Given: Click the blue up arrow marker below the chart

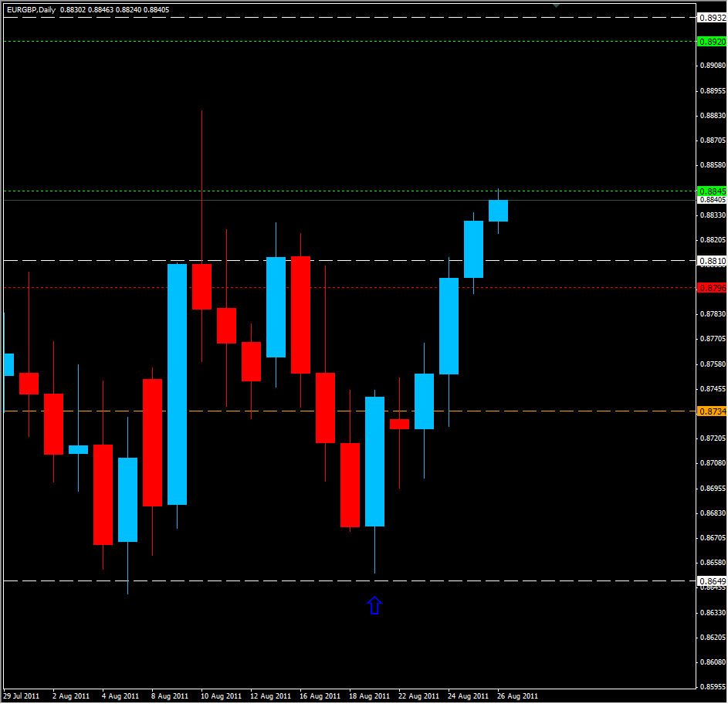Looking at the screenshot, I should point(375,606).
